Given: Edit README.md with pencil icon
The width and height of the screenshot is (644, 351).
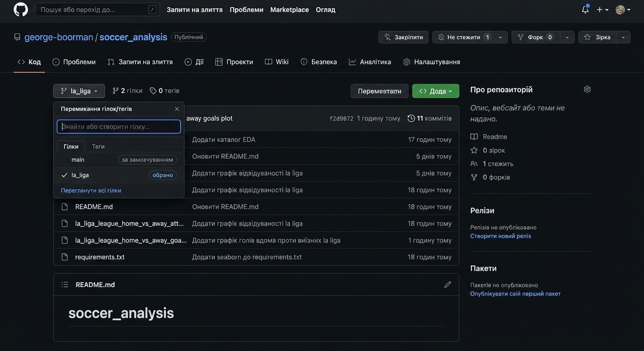Looking at the screenshot, I should click(448, 285).
